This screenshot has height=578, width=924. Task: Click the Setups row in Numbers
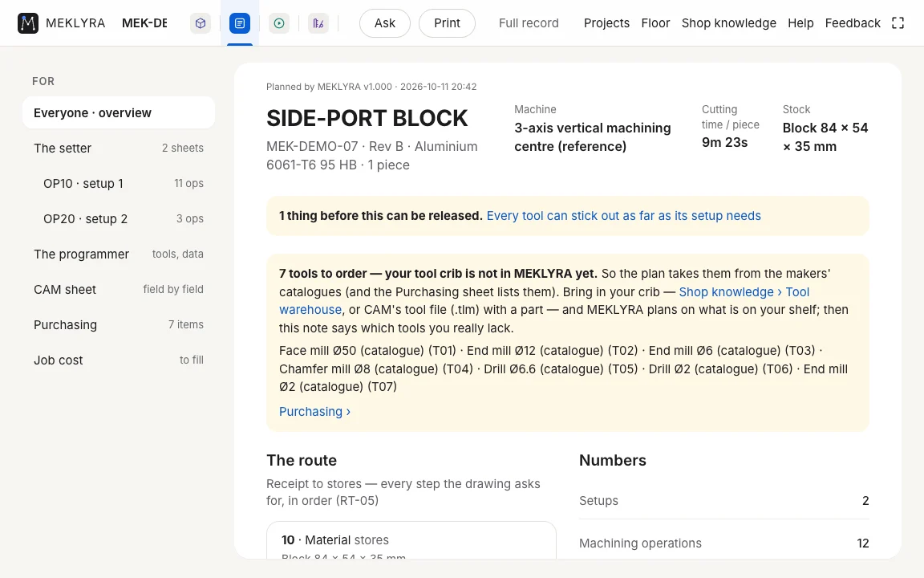pos(724,501)
